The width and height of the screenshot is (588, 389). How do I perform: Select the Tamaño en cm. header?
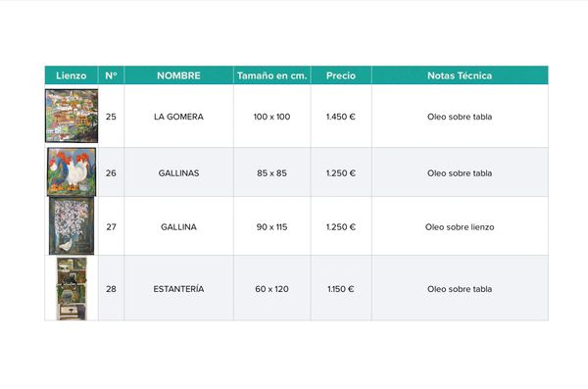pos(271,75)
